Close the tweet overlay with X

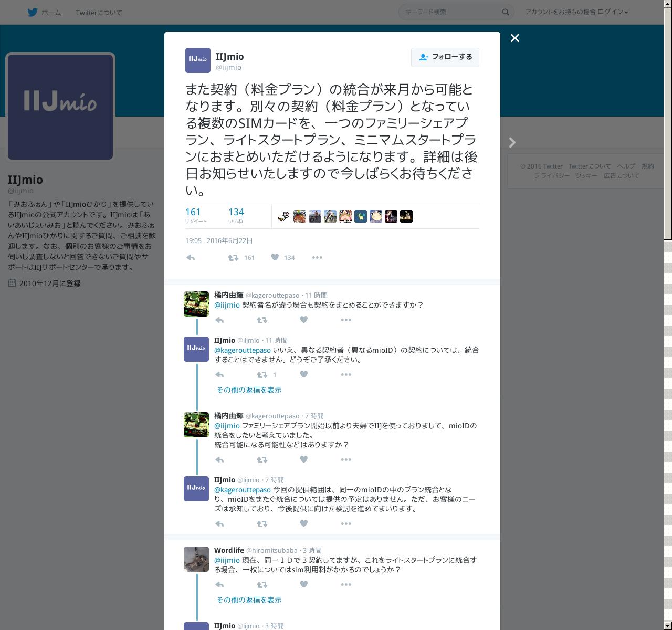(x=515, y=38)
